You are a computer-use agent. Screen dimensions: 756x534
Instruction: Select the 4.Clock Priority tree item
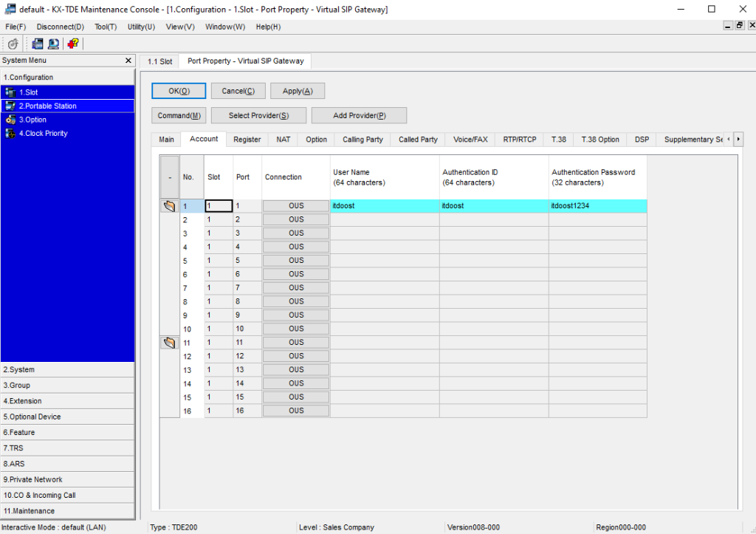[67, 133]
